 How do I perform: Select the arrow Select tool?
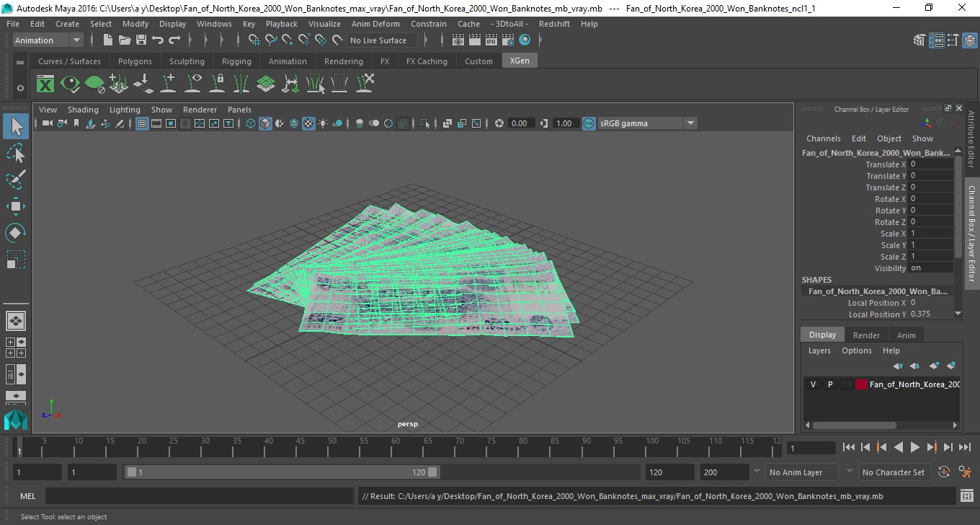(x=16, y=127)
